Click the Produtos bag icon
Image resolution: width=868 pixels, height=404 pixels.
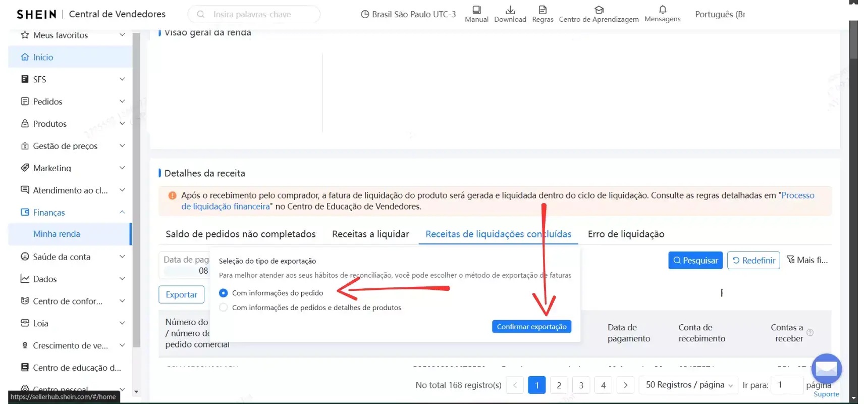pos(25,124)
